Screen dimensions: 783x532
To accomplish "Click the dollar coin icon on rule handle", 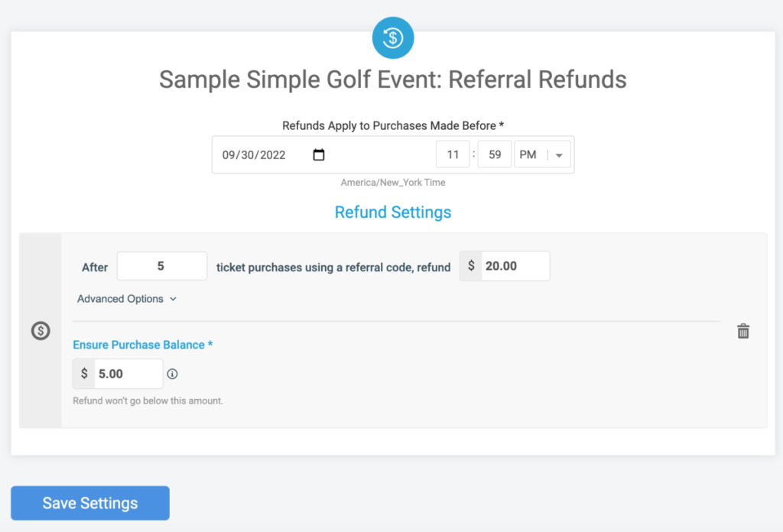I will point(41,331).
